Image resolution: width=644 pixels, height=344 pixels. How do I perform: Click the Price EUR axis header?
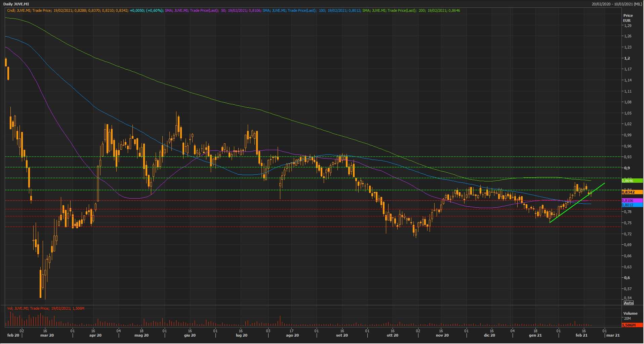point(628,18)
